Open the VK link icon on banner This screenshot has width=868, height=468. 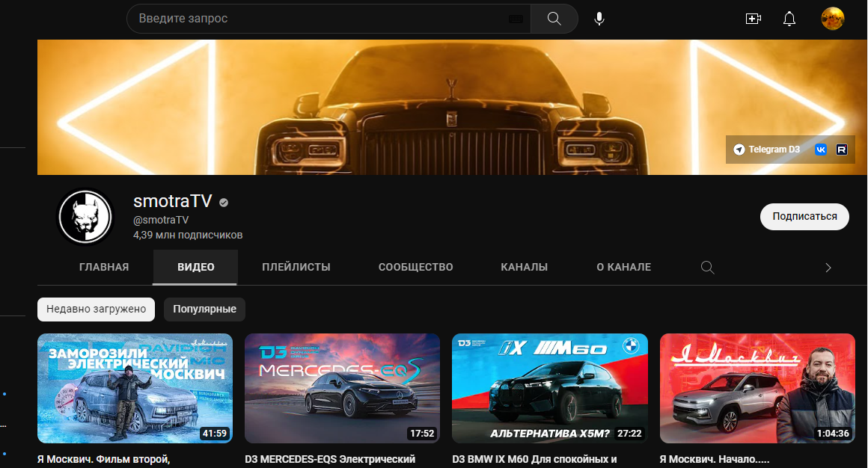(820, 150)
